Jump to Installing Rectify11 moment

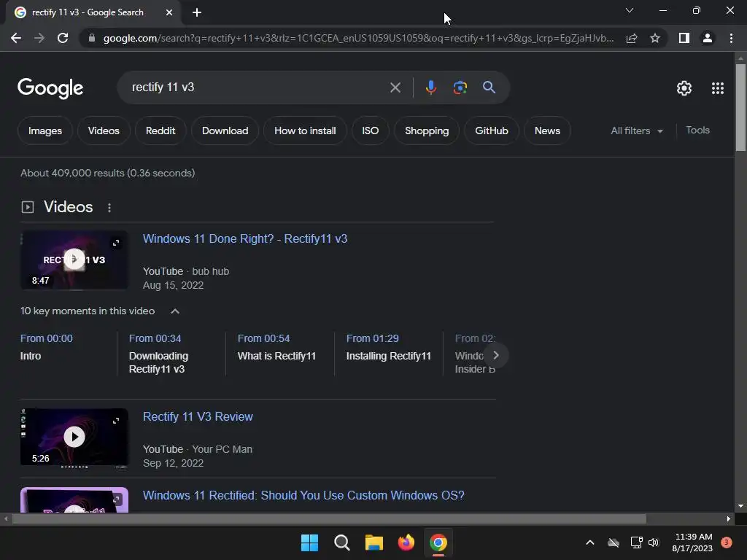(x=388, y=347)
